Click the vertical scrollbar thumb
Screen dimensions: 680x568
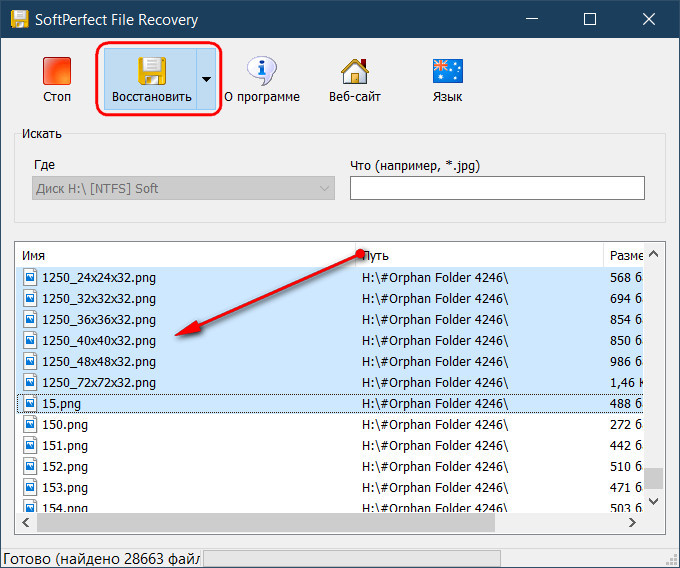tap(654, 478)
